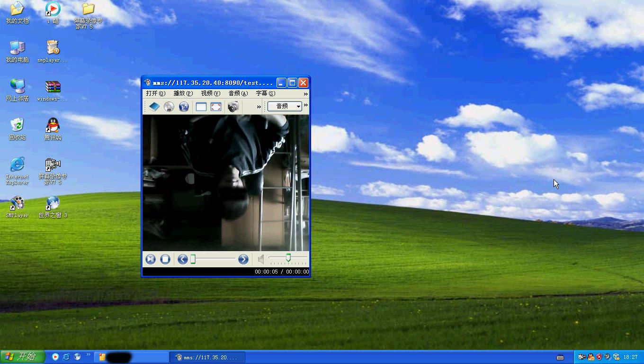Select the smplayer installer desktop icon
The width and height of the screenshot is (644, 364).
click(x=53, y=51)
